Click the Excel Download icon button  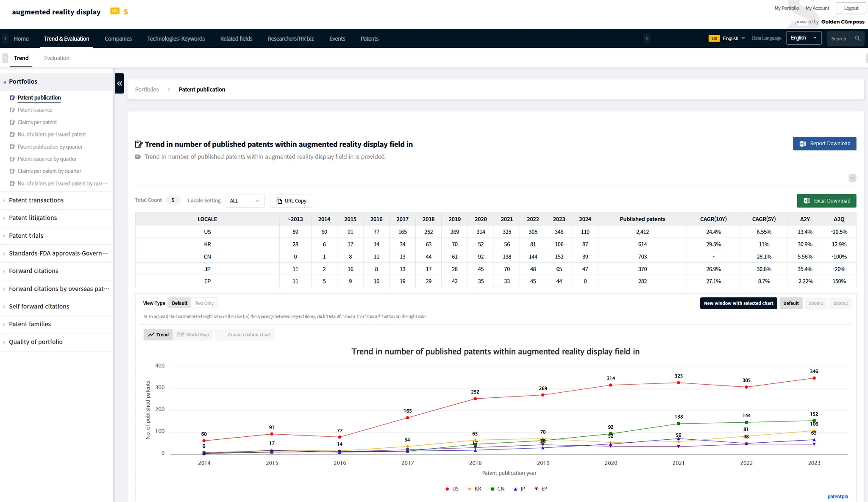807,201
